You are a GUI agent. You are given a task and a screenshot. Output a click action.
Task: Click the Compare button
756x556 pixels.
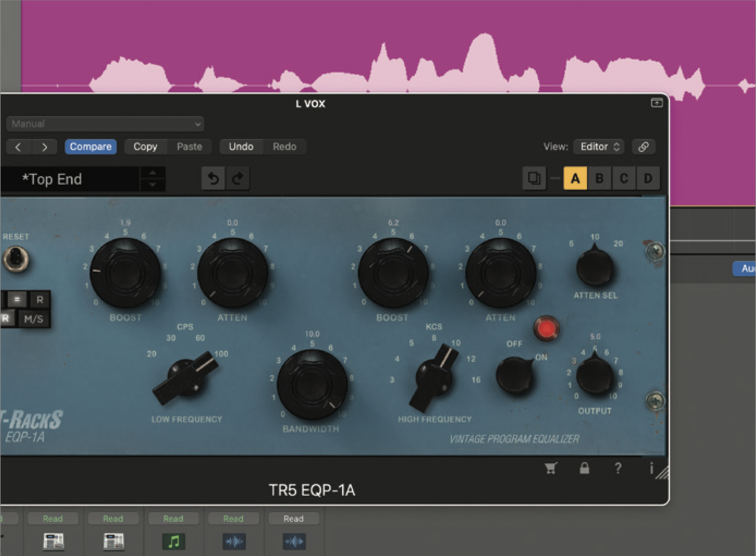tap(91, 147)
